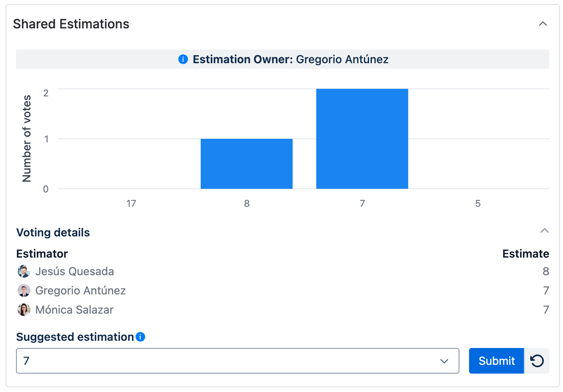Screen dimensions: 563x392
Task: Collapse the Voting details section
Action: (545, 231)
